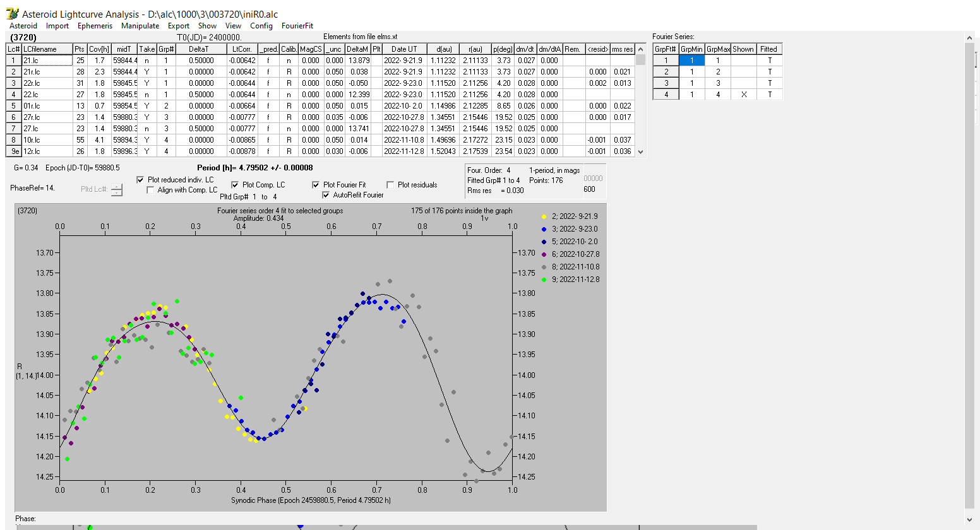Click scroll-up arrow of lightcurve table

tap(641, 49)
